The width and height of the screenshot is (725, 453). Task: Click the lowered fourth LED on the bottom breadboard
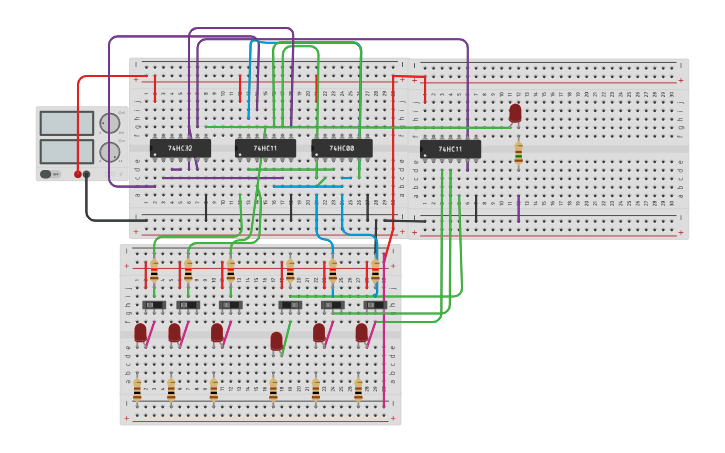click(x=277, y=341)
